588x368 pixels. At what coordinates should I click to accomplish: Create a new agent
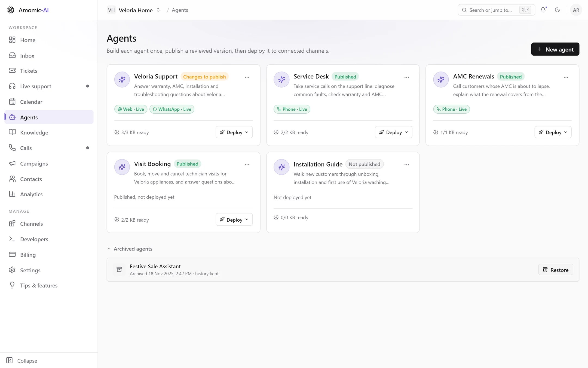[x=555, y=49]
